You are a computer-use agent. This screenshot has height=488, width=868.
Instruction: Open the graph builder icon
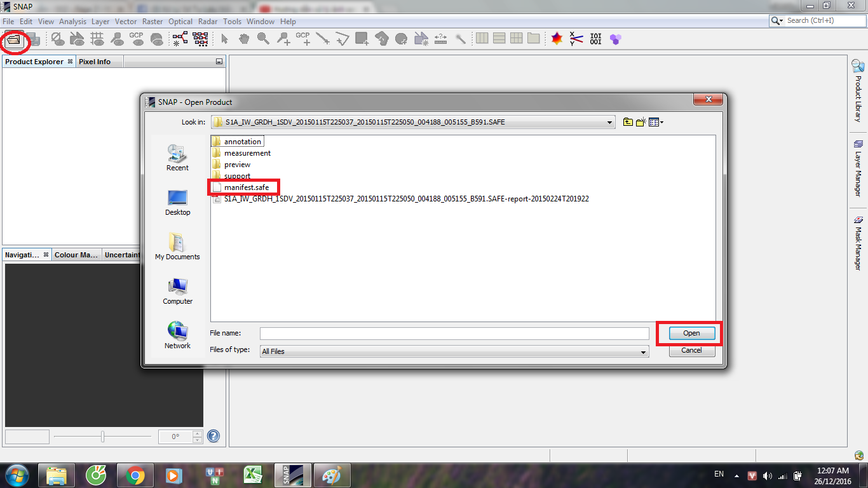[x=180, y=39]
